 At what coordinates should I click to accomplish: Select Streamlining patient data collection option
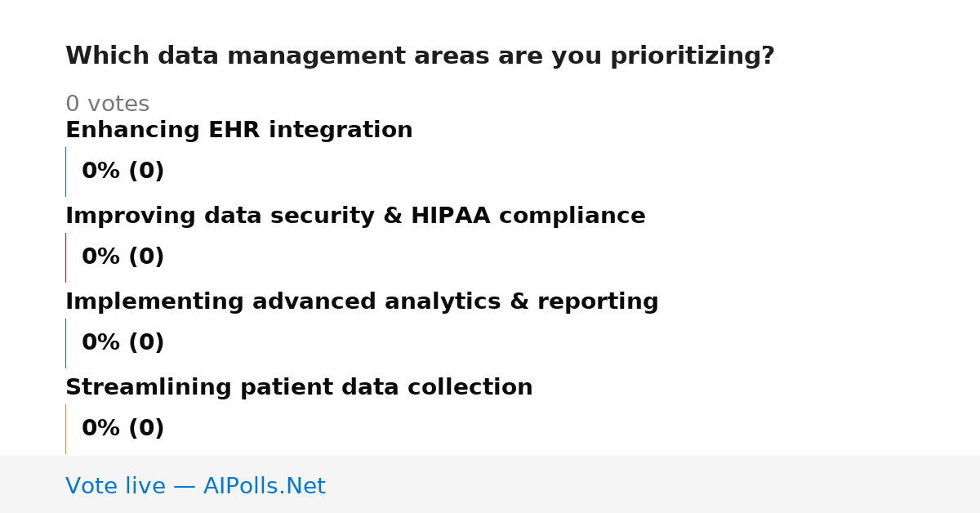pos(299,388)
